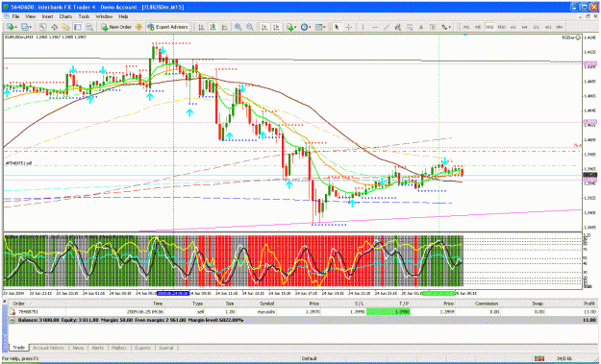Viewport: 601px width, 364px height.
Task: Zoom in on the chart
Action: pos(238,27)
